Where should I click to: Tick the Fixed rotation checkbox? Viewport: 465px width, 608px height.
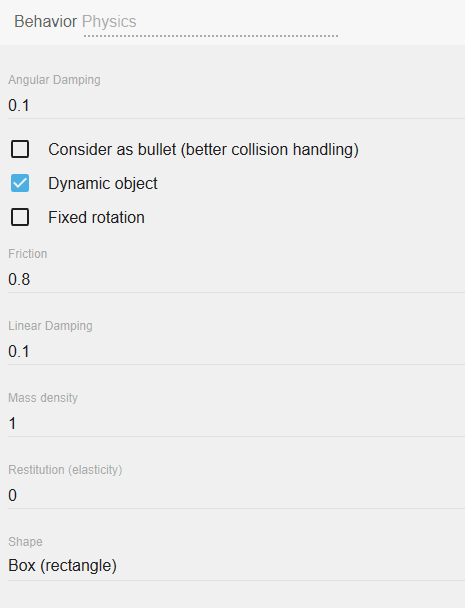point(20,217)
